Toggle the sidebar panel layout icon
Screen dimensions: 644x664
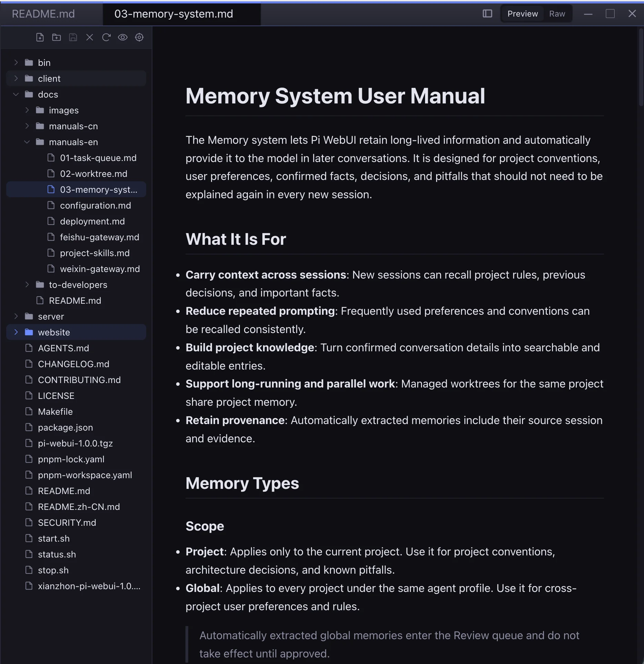coord(487,14)
